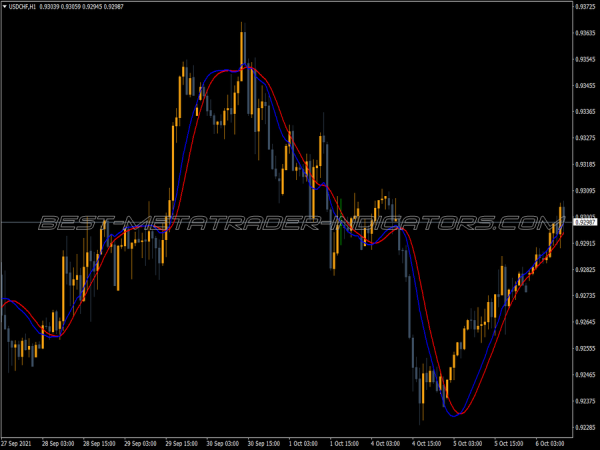
Task: Click the 4 Oct 15:00 time label
Action: point(427,443)
